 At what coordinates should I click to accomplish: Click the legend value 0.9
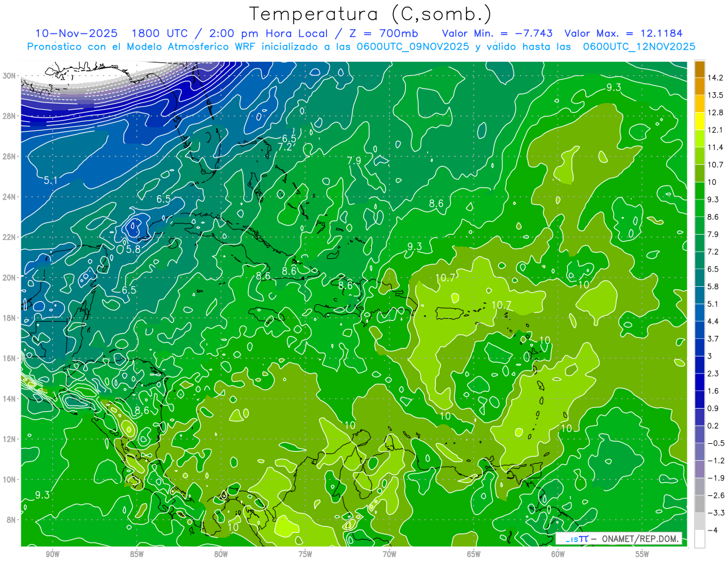[713, 409]
